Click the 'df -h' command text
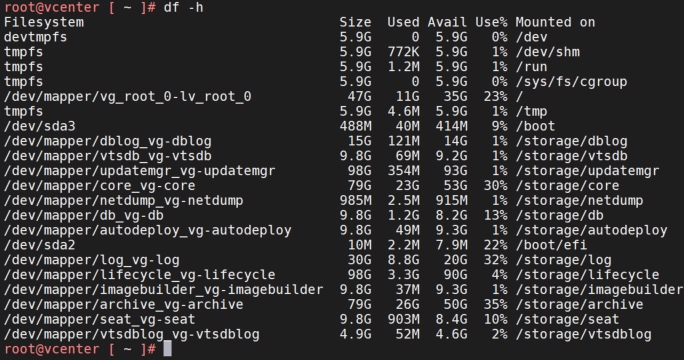This screenshot has width=684, height=360. pos(183,7)
